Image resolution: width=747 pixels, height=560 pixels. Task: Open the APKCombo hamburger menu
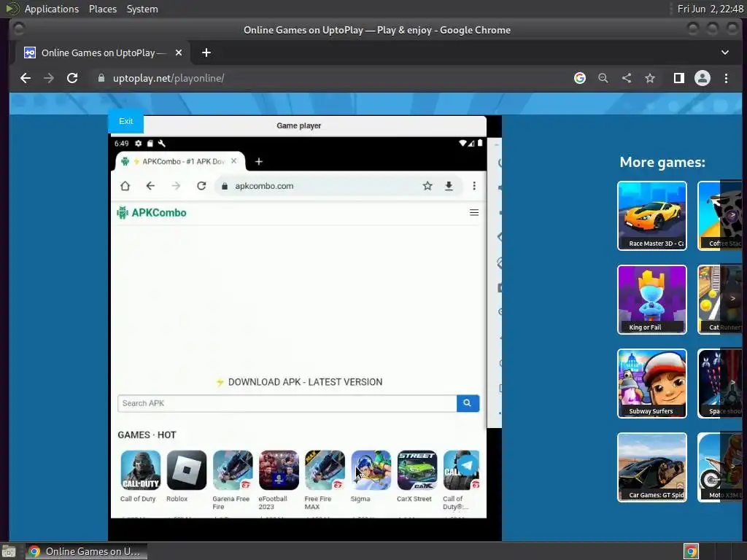point(474,212)
